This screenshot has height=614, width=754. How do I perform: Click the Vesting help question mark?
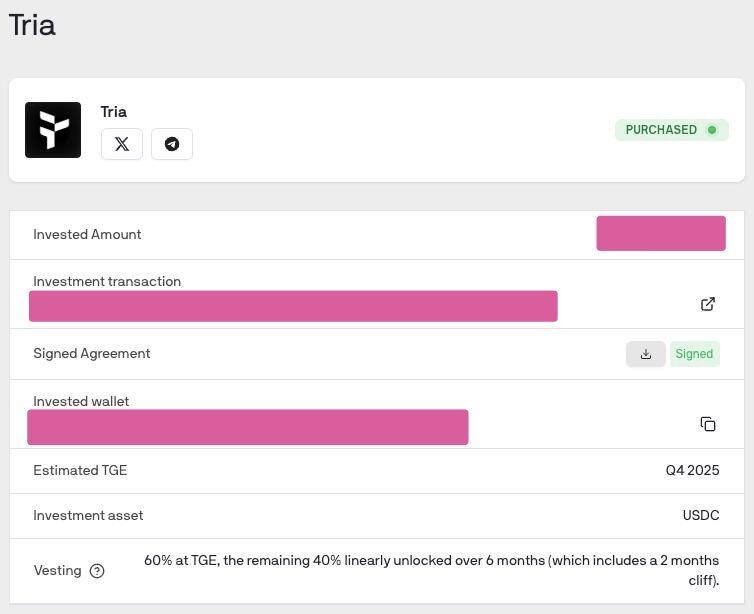click(x=97, y=571)
